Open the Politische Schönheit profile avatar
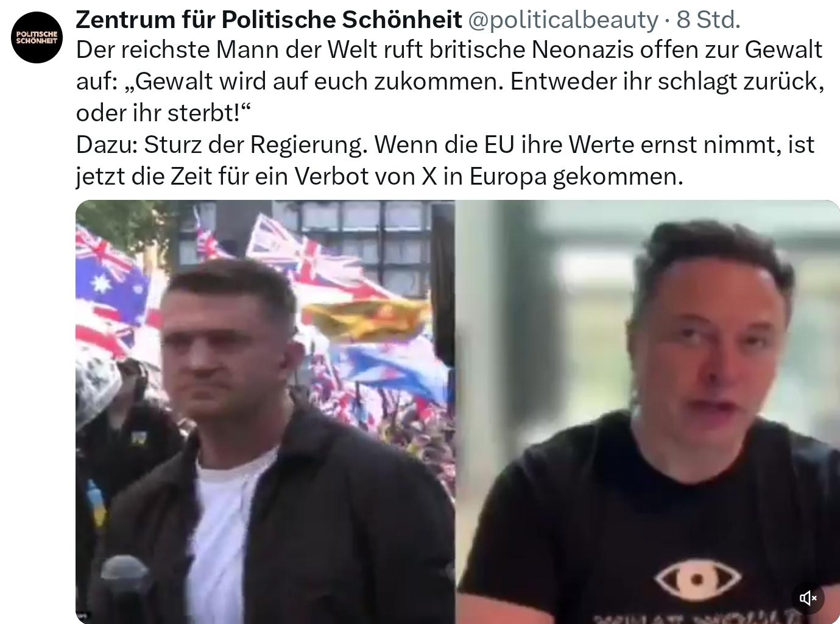Viewport: 840px width, 624px height. pos(37,37)
